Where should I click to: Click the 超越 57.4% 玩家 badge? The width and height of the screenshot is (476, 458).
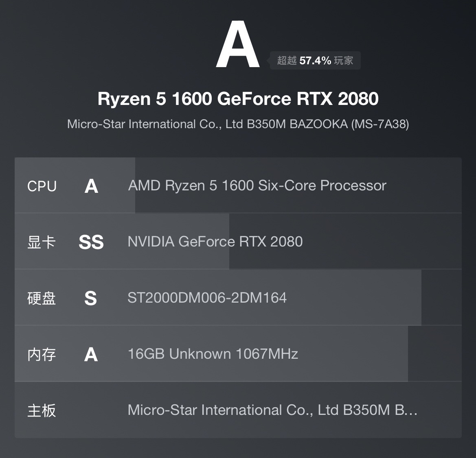coord(315,61)
